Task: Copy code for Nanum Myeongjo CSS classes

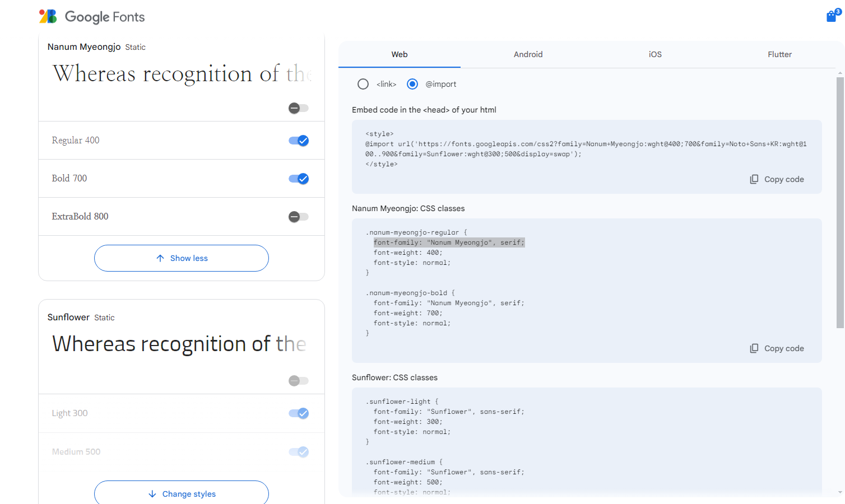Action: click(x=777, y=348)
